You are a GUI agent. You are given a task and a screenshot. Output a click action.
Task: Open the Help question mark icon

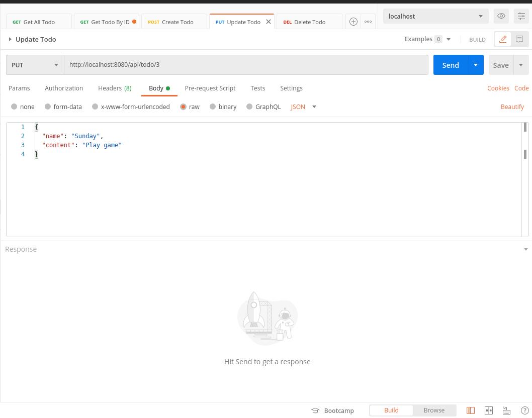(x=525, y=410)
